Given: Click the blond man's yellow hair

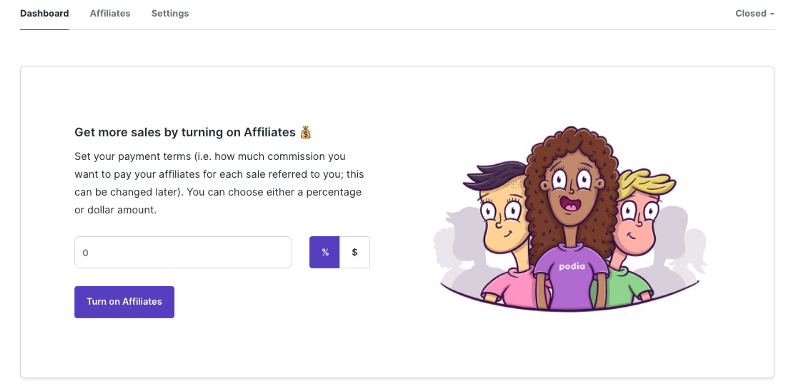Looking at the screenshot, I should pos(646,184).
